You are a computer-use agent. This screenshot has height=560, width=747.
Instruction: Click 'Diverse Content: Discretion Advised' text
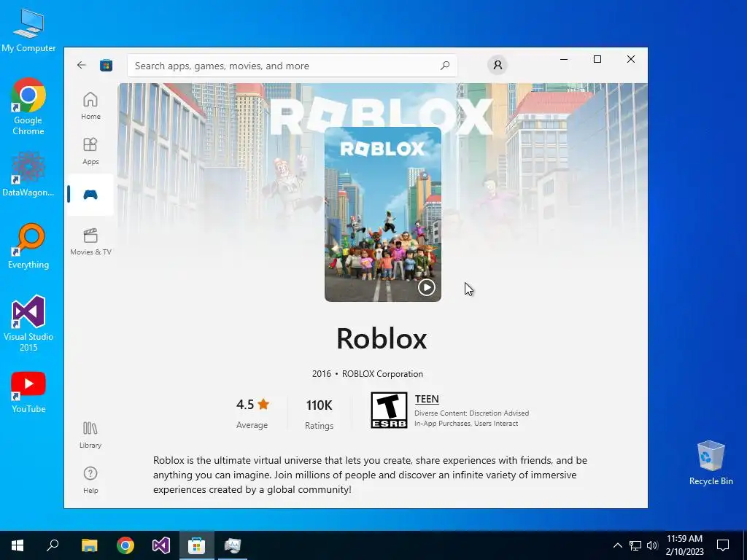(x=472, y=413)
